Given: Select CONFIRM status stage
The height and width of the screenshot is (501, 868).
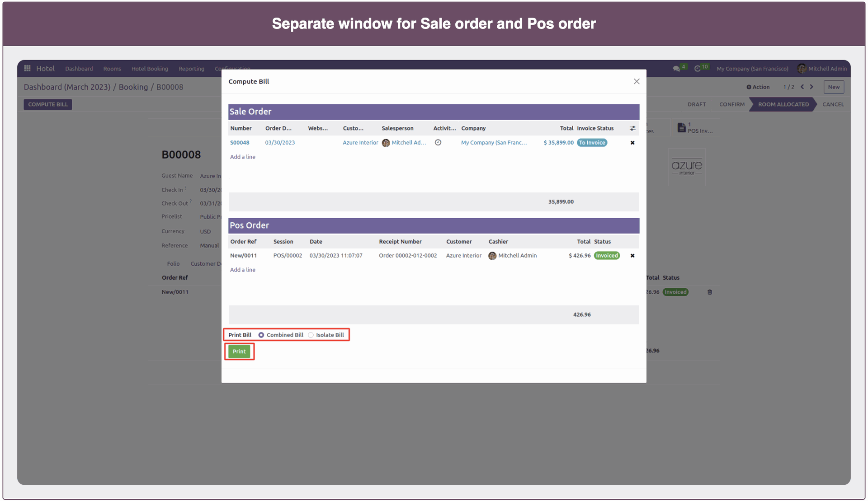Looking at the screenshot, I should click(732, 104).
